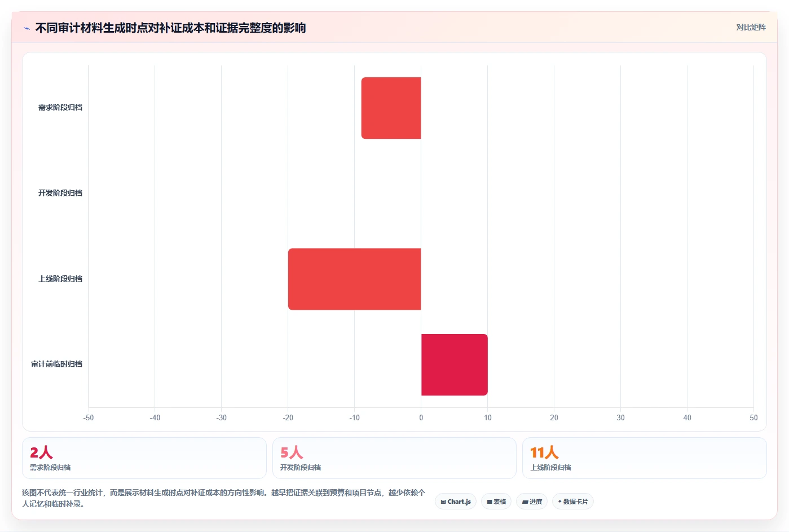Click the 对比矩阵 label in the header
This screenshot has width=789, height=532.
coord(751,27)
